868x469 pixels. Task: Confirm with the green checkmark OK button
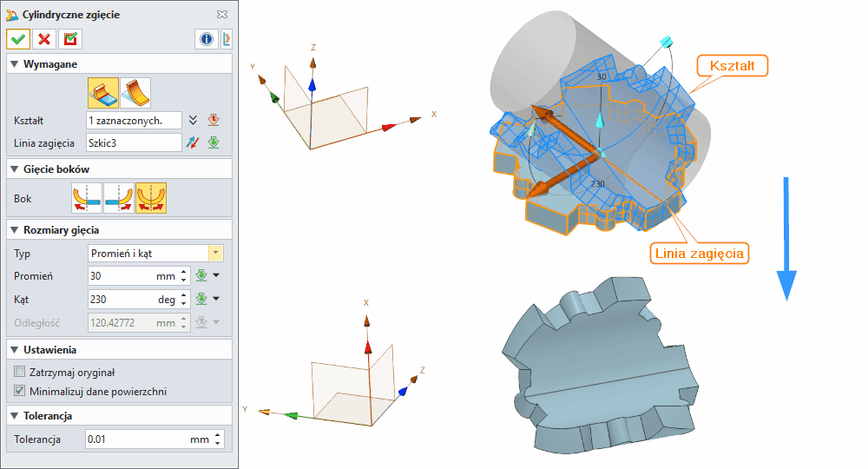pyautogui.click(x=18, y=39)
